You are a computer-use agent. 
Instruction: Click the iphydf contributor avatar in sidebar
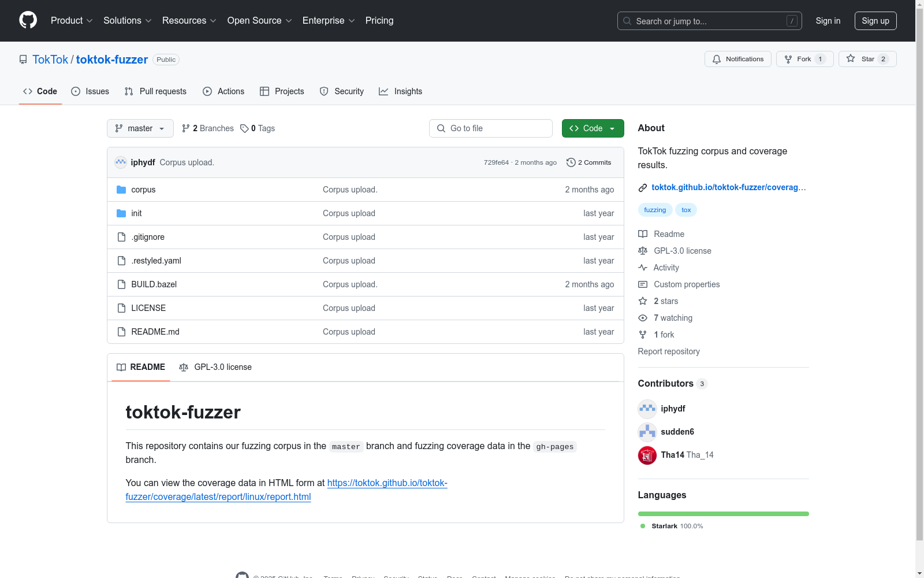(647, 409)
